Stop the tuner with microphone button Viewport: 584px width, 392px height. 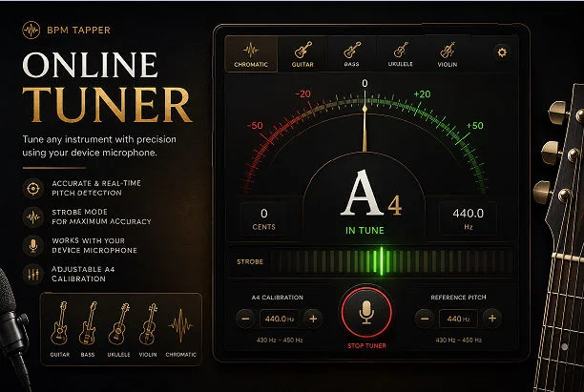(x=366, y=312)
